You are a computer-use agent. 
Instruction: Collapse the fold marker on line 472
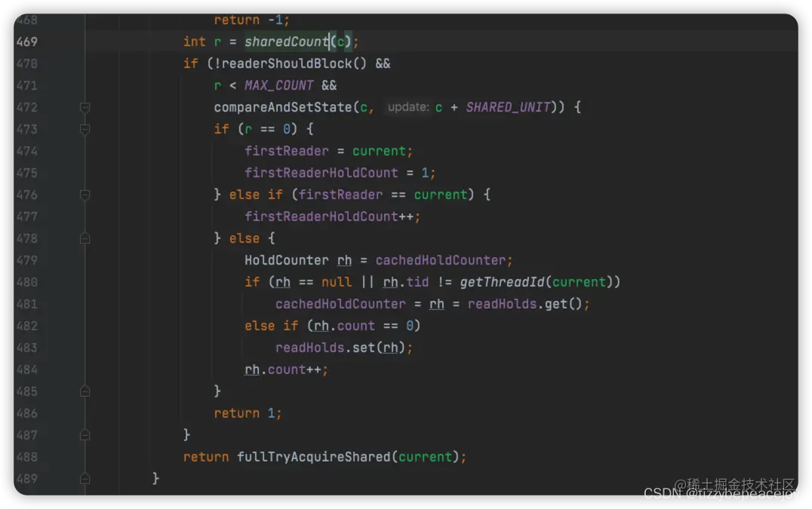coord(85,108)
